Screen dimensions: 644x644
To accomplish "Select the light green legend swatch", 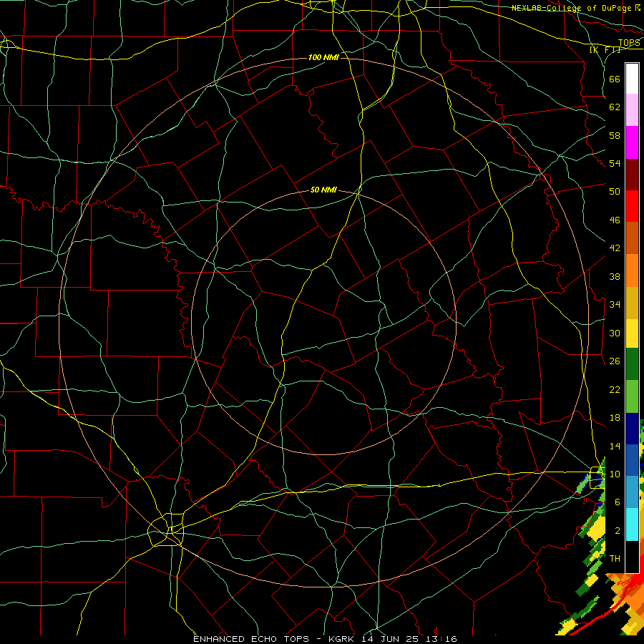I will (632, 396).
